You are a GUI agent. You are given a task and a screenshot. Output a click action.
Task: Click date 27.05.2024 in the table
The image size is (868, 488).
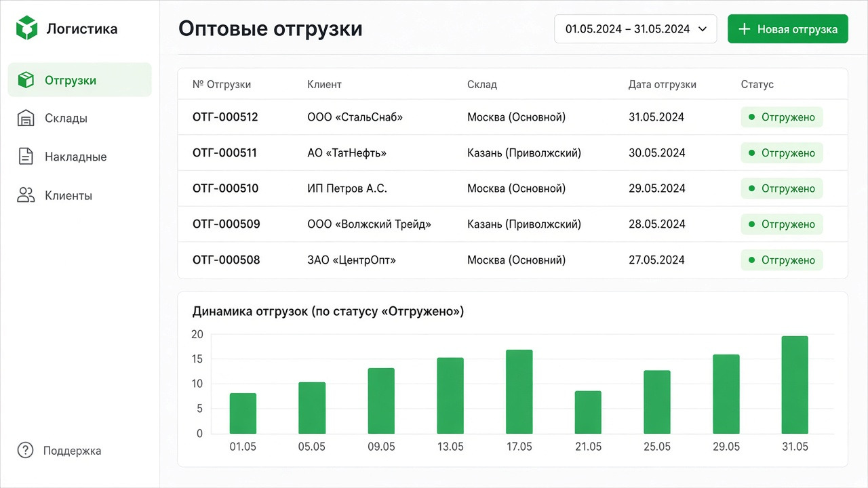point(656,260)
